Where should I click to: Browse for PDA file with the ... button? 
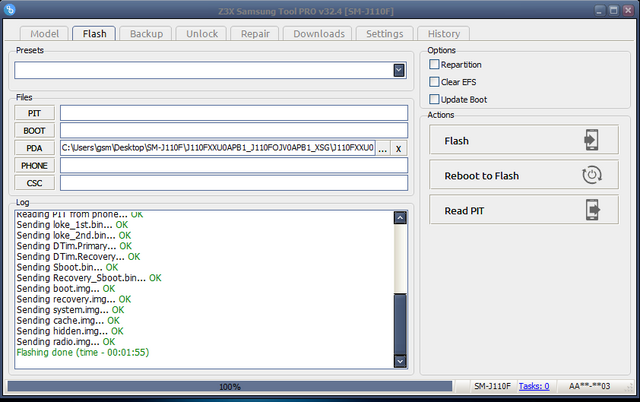point(382,149)
